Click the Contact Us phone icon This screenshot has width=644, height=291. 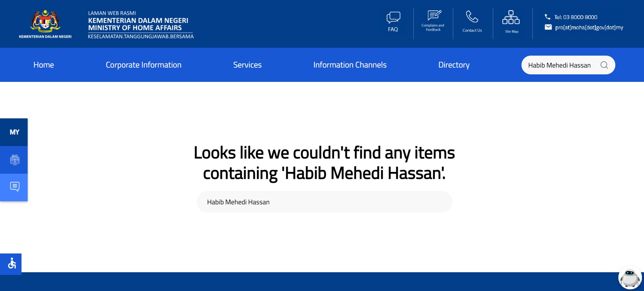click(472, 17)
